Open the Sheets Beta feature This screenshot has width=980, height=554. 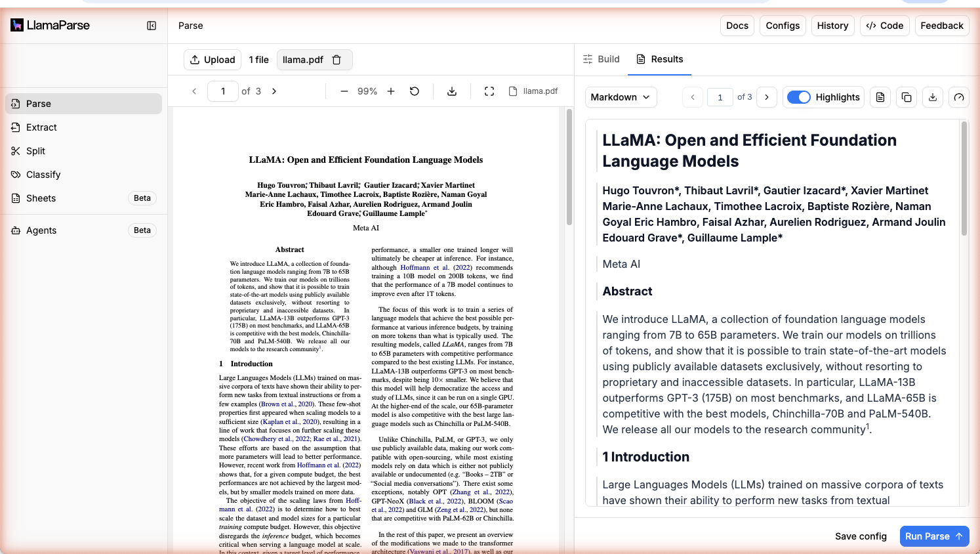tap(41, 198)
